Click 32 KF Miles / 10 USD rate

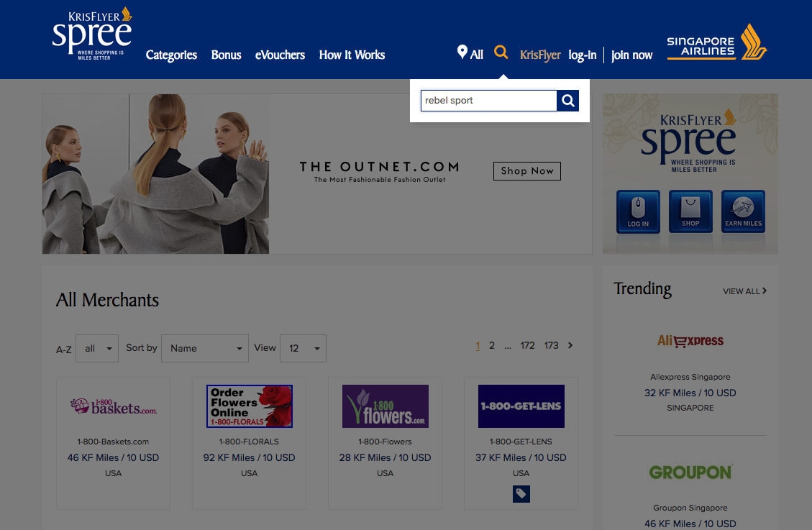[x=690, y=393]
